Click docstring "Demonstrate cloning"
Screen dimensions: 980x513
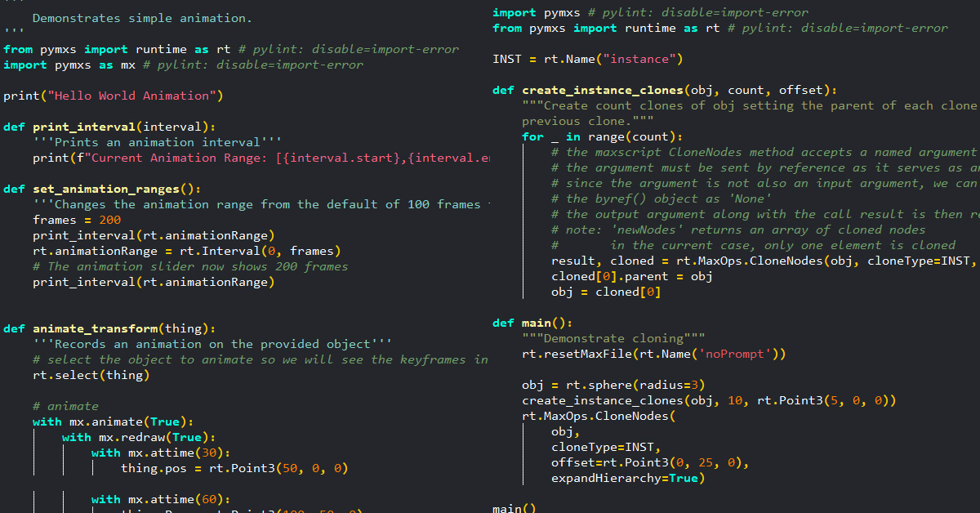pos(613,338)
